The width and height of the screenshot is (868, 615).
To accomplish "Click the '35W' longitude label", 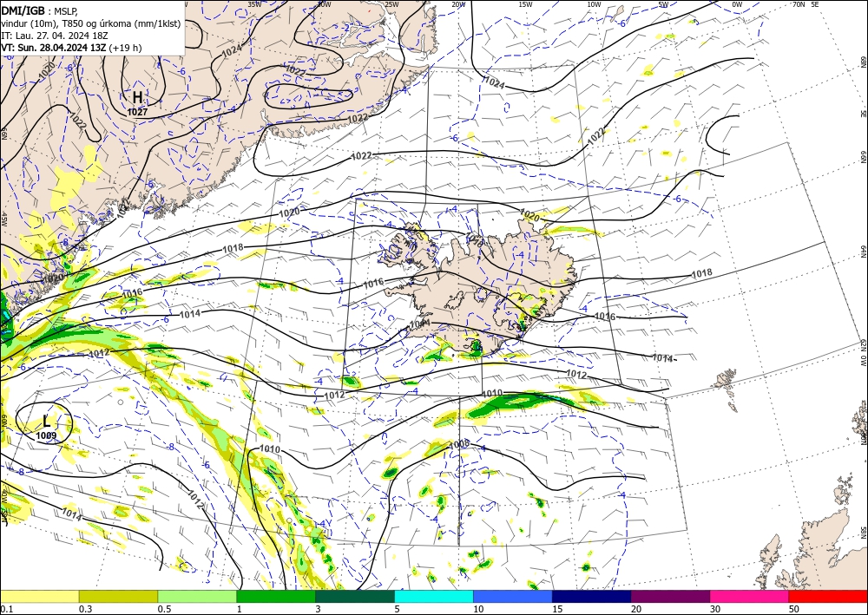I will tap(254, 4).
